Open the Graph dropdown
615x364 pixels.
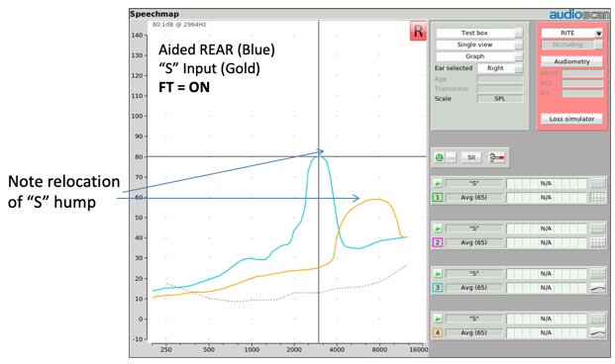[x=479, y=56]
